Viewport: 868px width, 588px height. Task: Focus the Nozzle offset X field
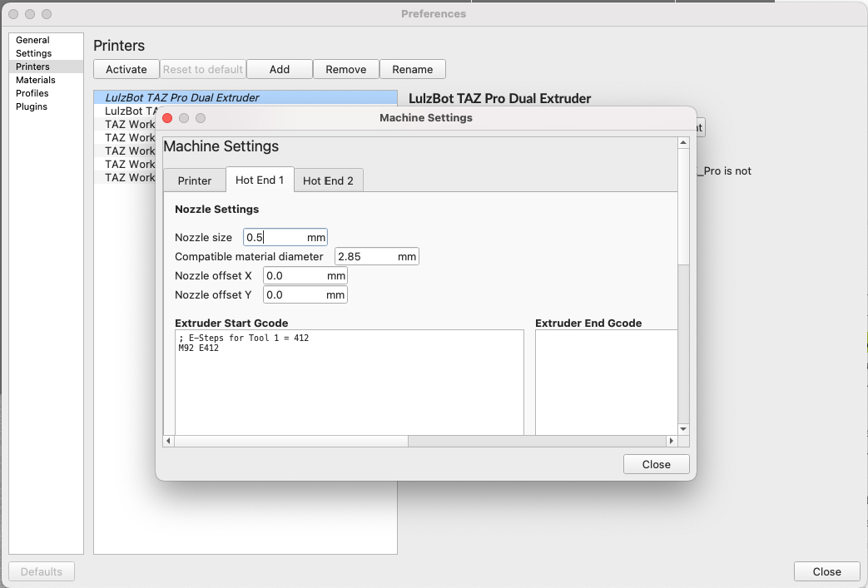tap(305, 275)
